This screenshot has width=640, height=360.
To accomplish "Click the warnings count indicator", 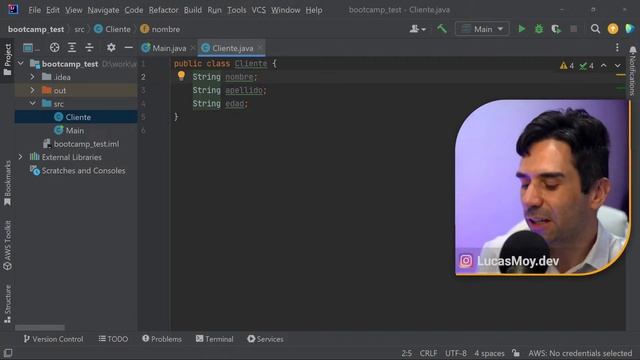I will point(567,66).
